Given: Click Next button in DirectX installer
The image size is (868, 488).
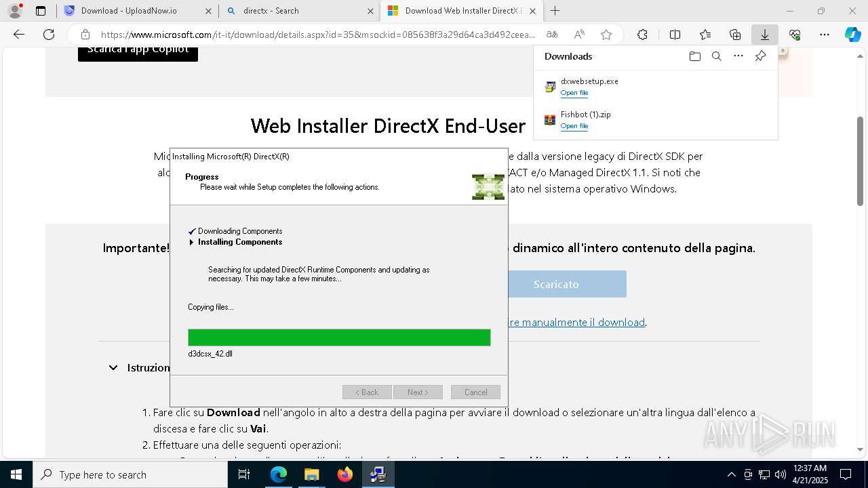Looking at the screenshot, I should pos(418,392).
